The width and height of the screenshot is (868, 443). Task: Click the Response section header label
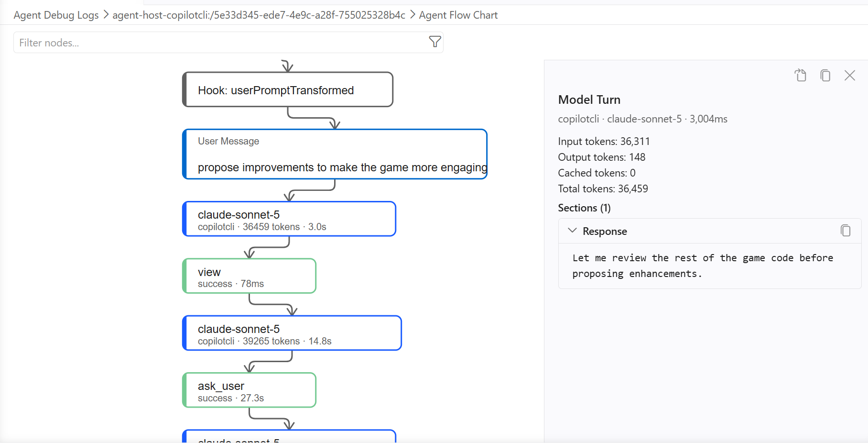pyautogui.click(x=605, y=231)
